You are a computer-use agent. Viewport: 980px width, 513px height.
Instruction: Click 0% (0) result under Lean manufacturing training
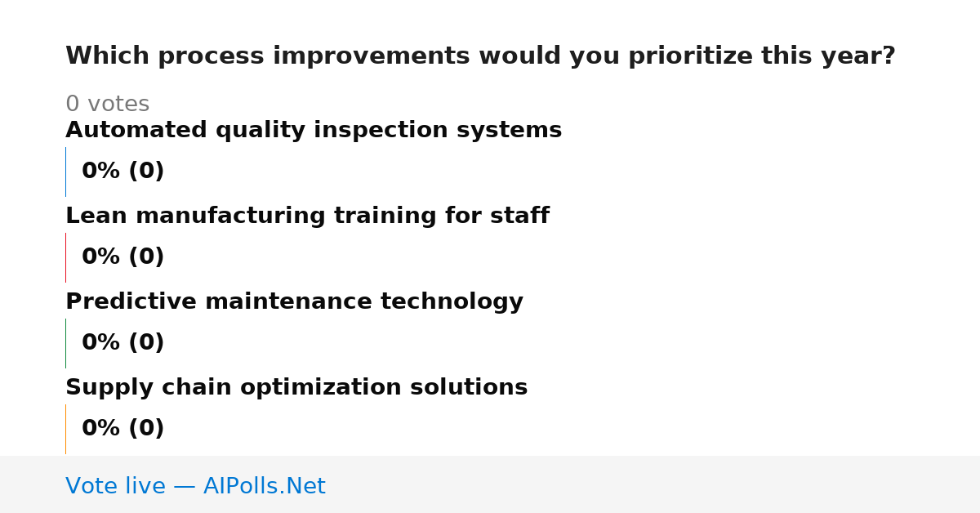(x=123, y=257)
